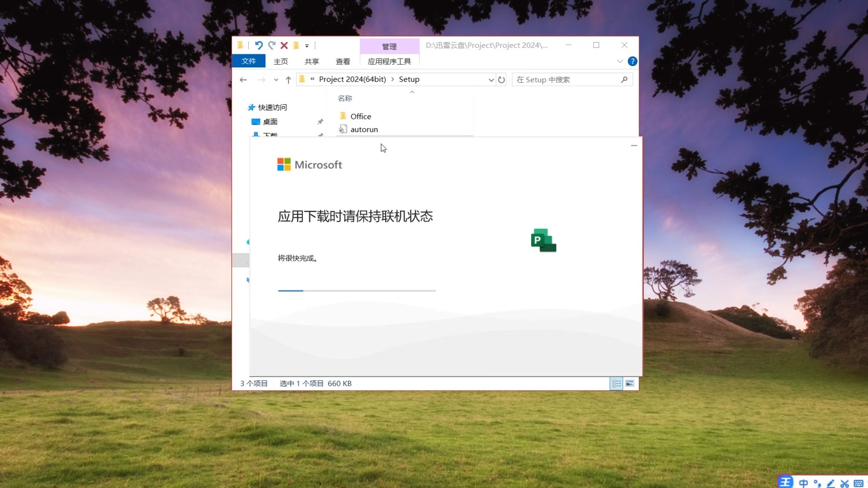Click the refresh button in address bar
868x488 pixels.
pyautogui.click(x=502, y=80)
